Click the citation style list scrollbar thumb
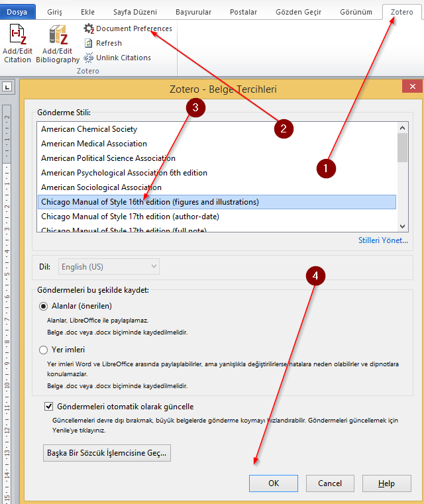424x504 pixels. (402, 148)
